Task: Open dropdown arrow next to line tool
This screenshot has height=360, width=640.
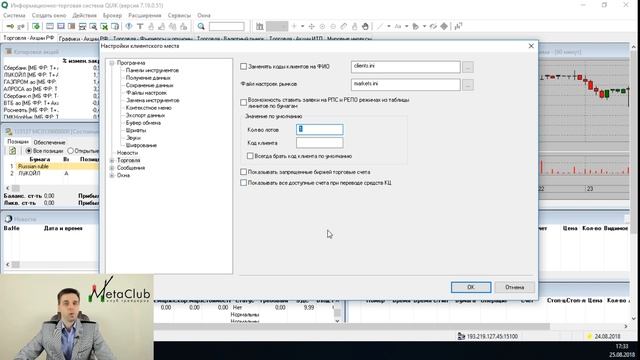Action: pyautogui.click(x=389, y=27)
